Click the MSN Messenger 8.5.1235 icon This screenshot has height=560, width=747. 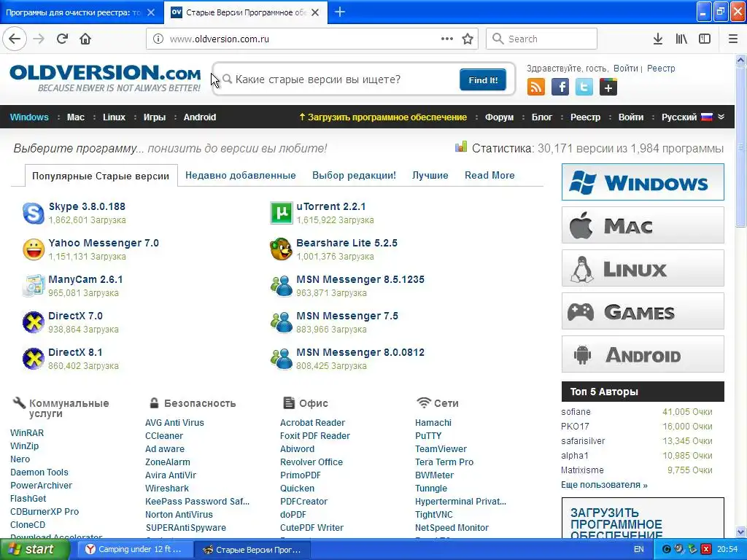coord(281,286)
